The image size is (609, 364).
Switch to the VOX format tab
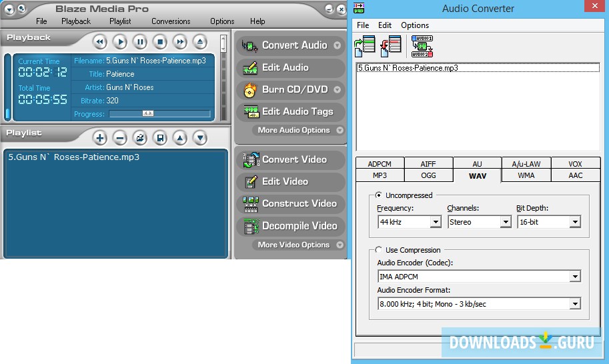576,164
